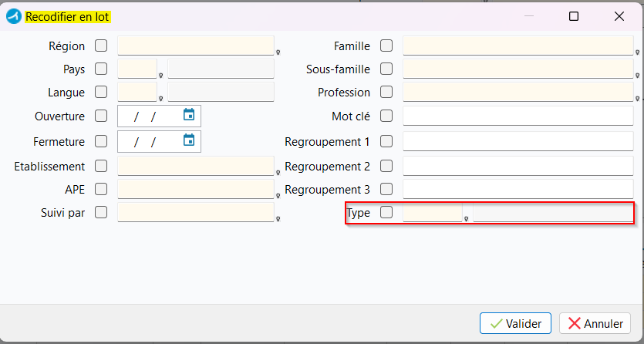Open the Profession lookup list

click(637, 99)
